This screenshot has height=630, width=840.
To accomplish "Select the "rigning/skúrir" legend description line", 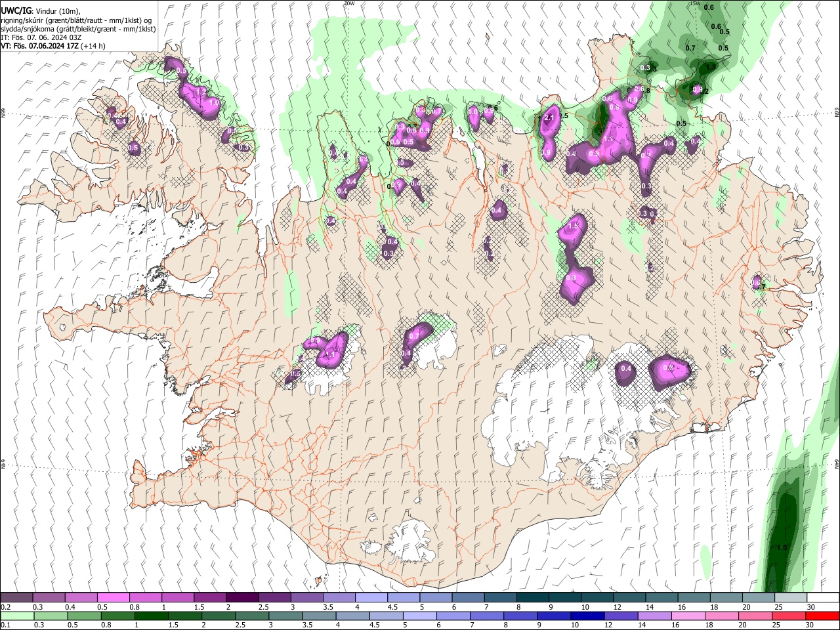I will (76, 20).
